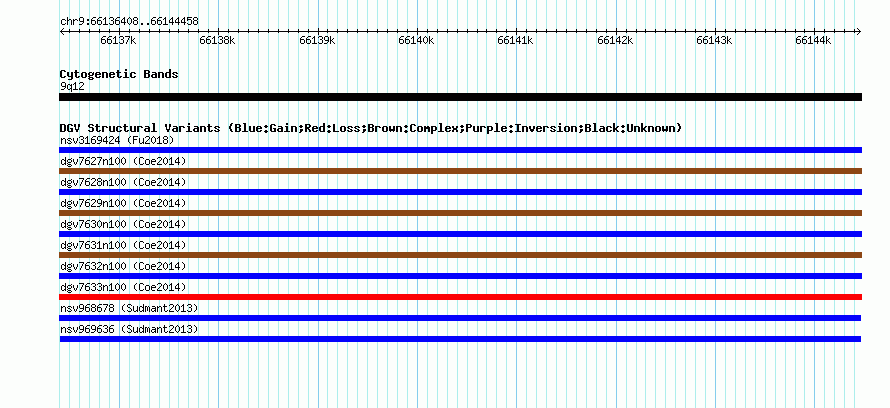Click the 9q12 band label
The height and width of the screenshot is (408, 890).
tap(72, 87)
